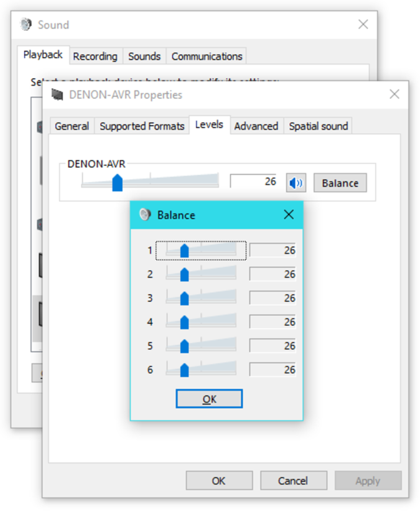
Task: Click the Sound window title icon
Action: coord(26,25)
